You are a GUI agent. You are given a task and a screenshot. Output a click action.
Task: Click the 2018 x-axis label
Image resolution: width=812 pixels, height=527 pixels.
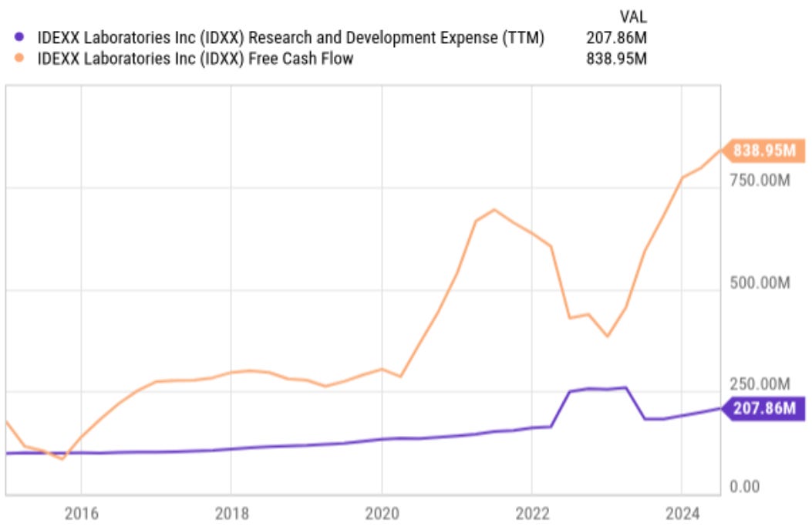point(231,514)
